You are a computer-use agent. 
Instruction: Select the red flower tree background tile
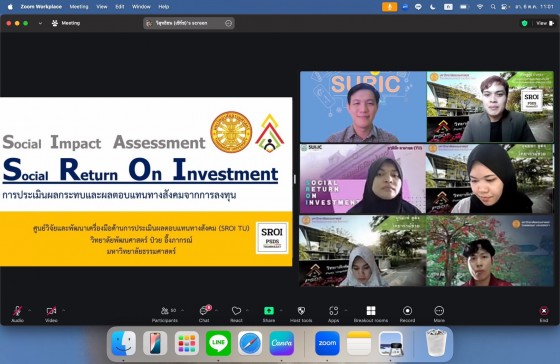pyautogui.click(x=490, y=251)
